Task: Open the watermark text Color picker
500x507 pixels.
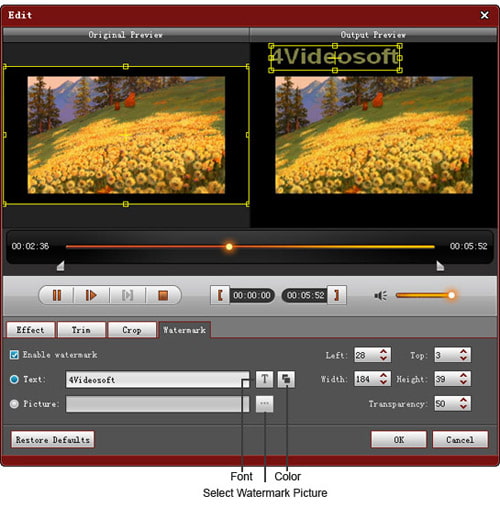Action: (286, 379)
